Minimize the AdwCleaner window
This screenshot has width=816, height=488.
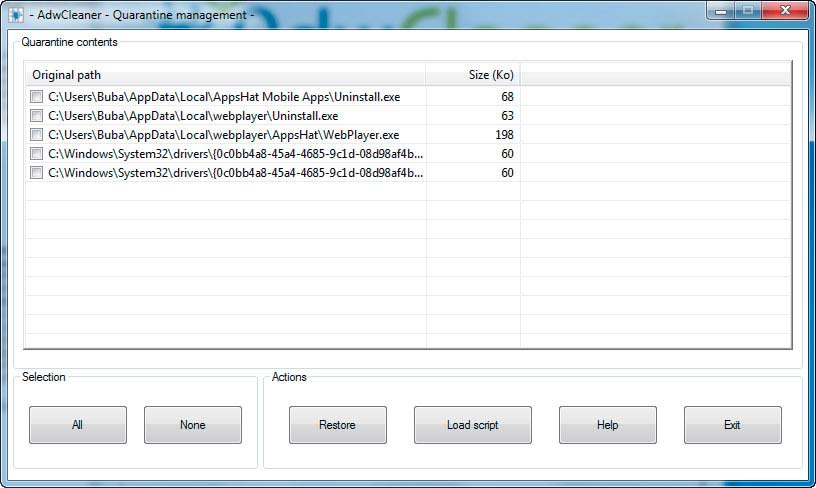(721, 11)
